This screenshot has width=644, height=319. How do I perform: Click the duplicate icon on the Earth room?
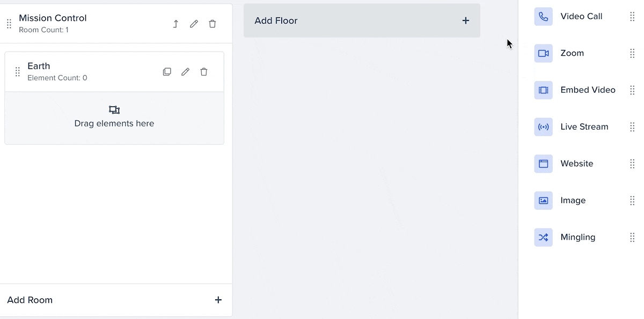[x=167, y=71]
